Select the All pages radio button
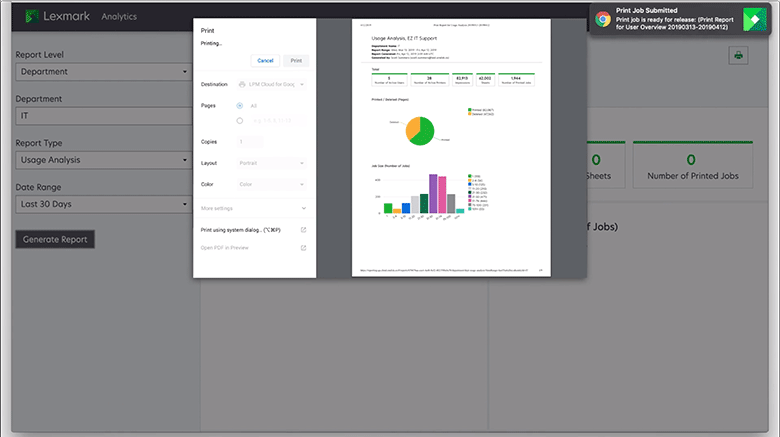780x437 pixels. pyautogui.click(x=240, y=104)
